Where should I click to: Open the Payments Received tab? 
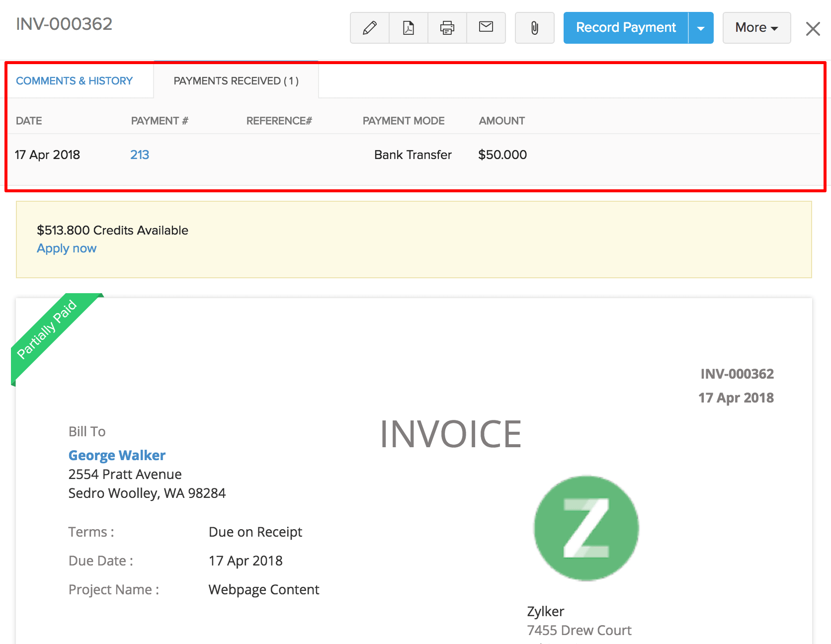tap(236, 80)
